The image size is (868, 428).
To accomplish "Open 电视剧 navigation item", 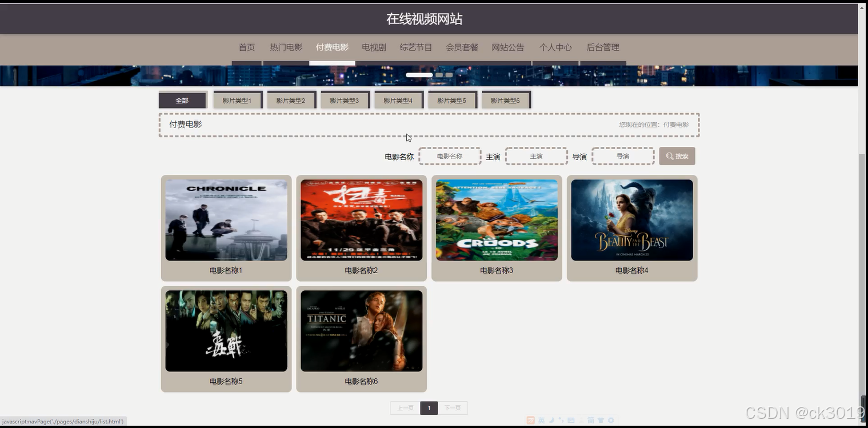I will [x=374, y=47].
